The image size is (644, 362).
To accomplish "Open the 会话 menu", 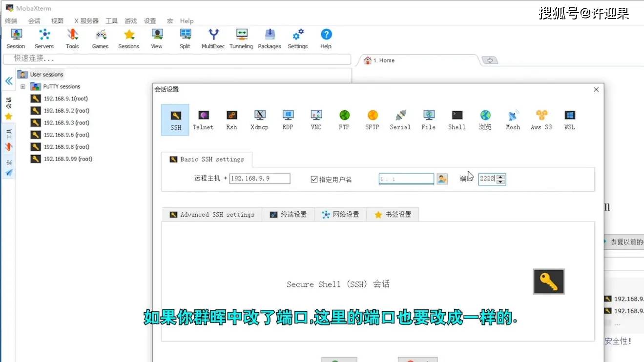I will pos(34,21).
